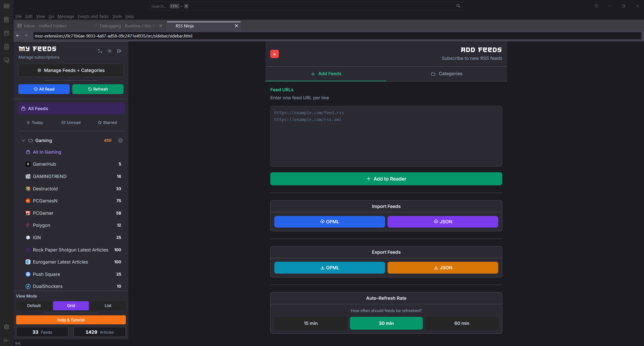Open Thunderbird settings gear icon
The image size is (644, 346).
pyautogui.click(x=7, y=327)
